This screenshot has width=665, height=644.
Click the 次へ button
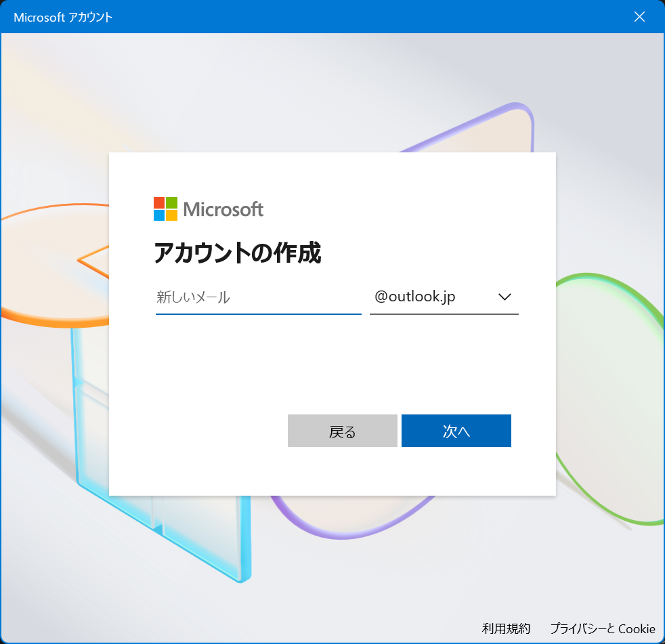(x=456, y=431)
